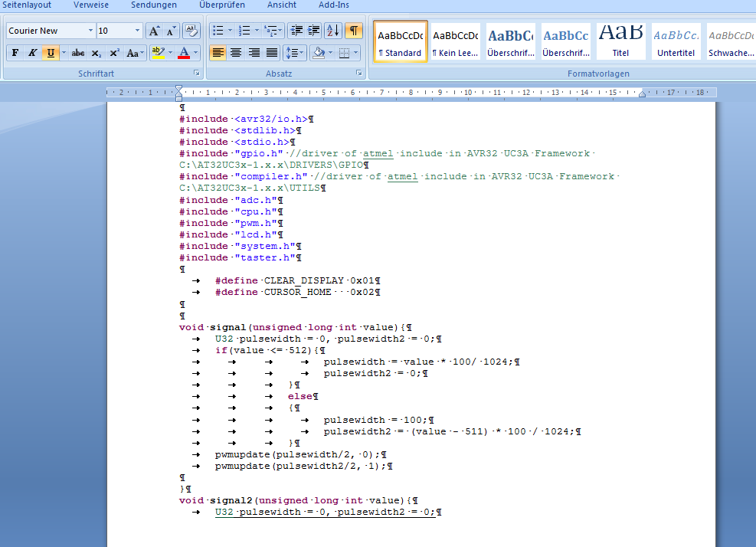
Task: Apply the Titel style
Action: (620, 42)
